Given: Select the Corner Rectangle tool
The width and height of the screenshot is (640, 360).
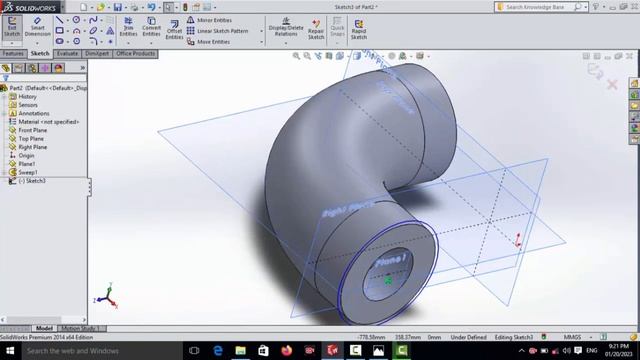Looking at the screenshot, I should click(60, 31).
